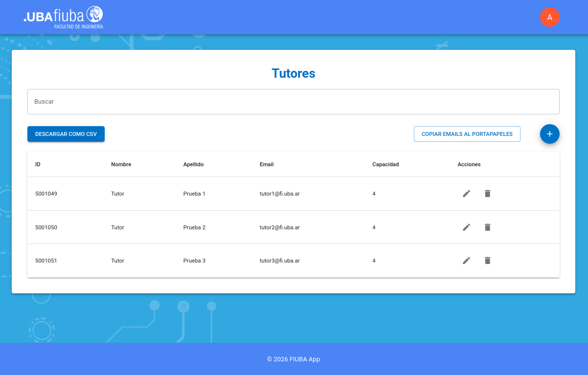This screenshot has height=375, width=588.
Task: Edit the Prueba 3 tutor row
Action: [466, 261]
